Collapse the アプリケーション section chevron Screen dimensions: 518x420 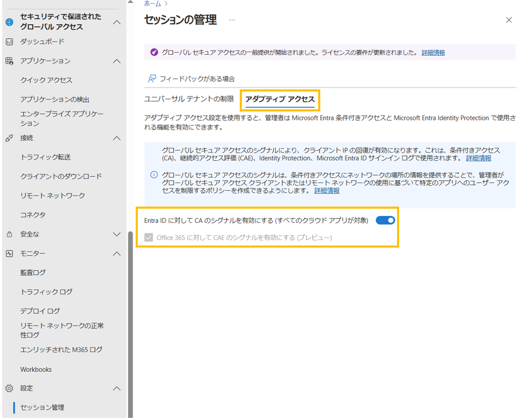(x=117, y=61)
